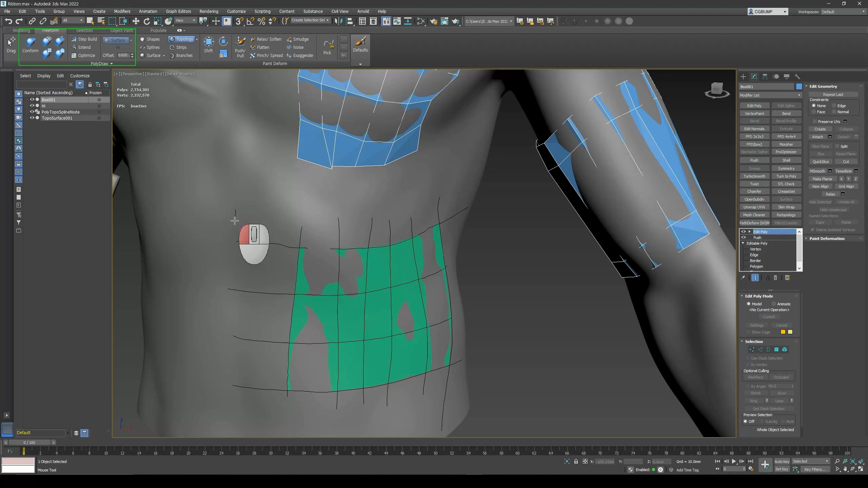
Task: Switch to the Object Paint ribbon tab
Action: (121, 30)
